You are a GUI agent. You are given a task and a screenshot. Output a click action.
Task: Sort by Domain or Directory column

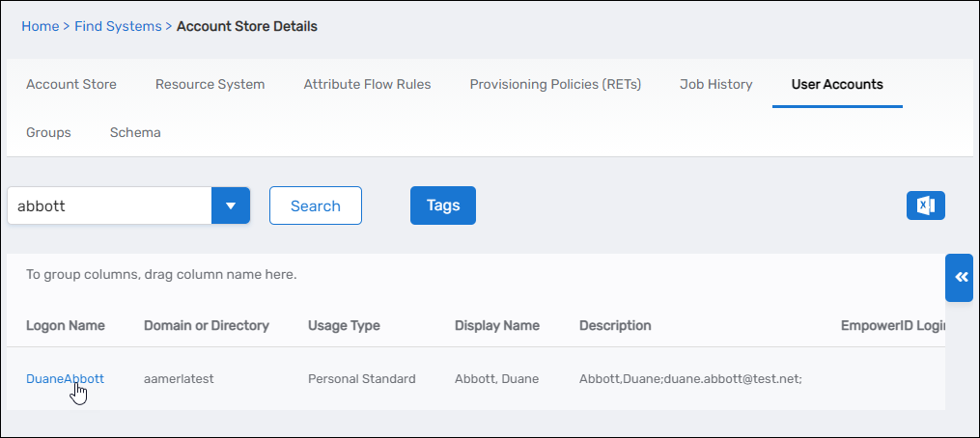pyautogui.click(x=206, y=325)
